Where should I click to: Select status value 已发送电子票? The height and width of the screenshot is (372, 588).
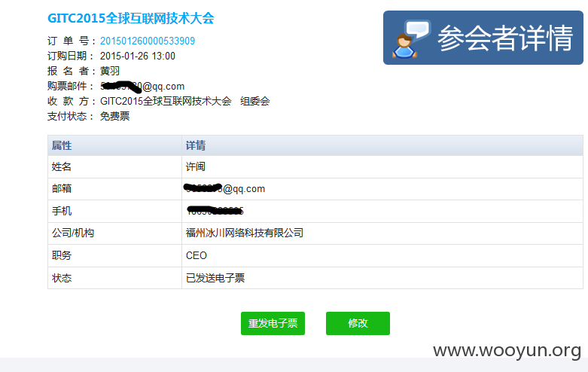[215, 278]
